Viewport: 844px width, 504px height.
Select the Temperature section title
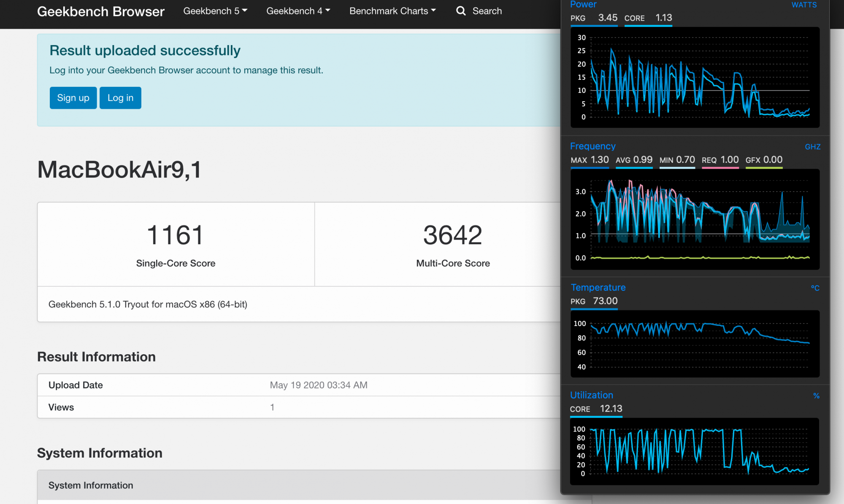(x=598, y=287)
